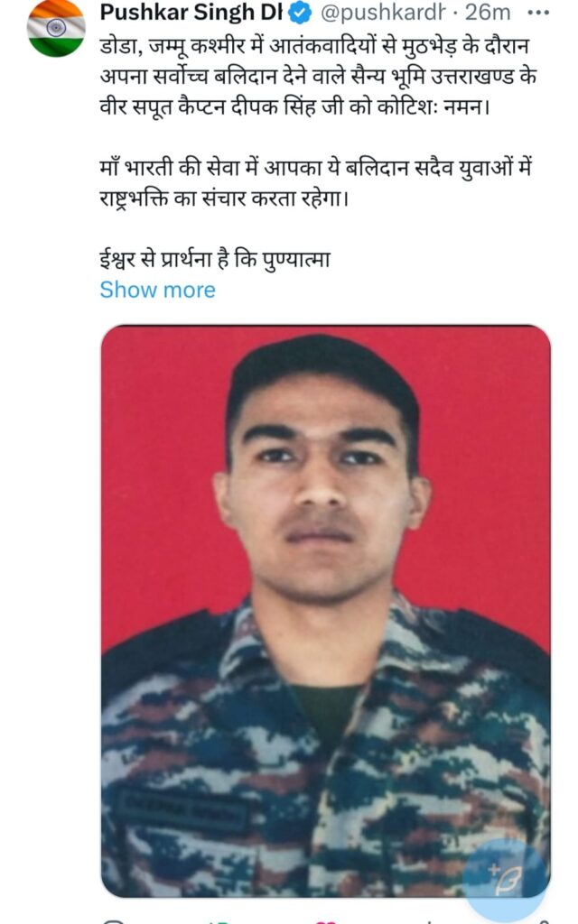Click the line starting ईश्वर से प्रार्थना
This screenshot has height=924, width=578.
click(215, 260)
